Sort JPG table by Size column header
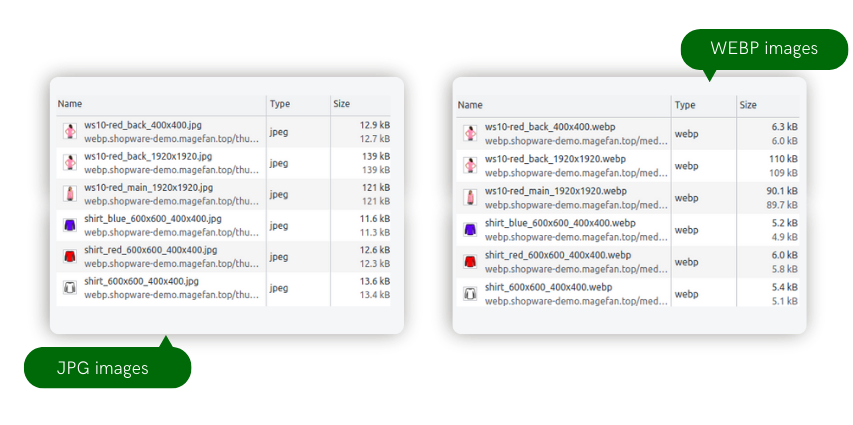Image resolution: width=853 pixels, height=425 pixels. click(342, 104)
